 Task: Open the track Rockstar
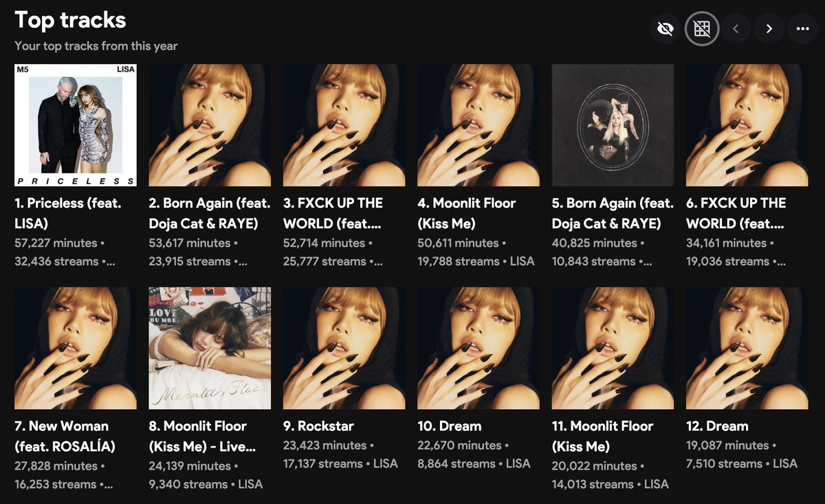[x=316, y=426]
